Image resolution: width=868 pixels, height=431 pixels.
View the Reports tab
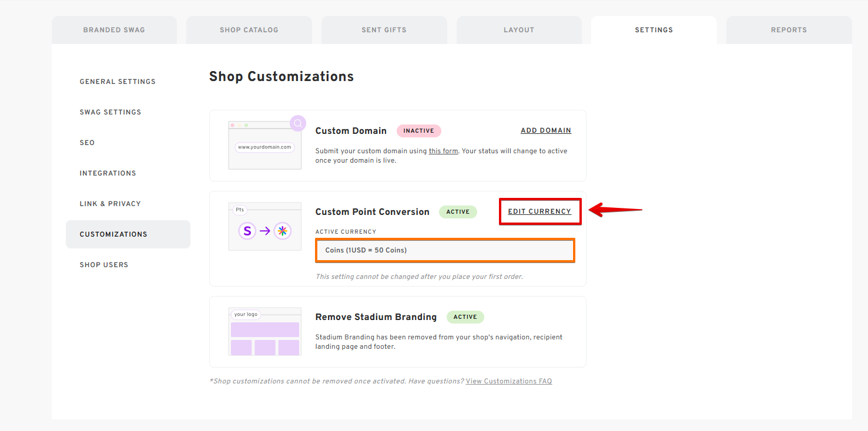pos(789,30)
